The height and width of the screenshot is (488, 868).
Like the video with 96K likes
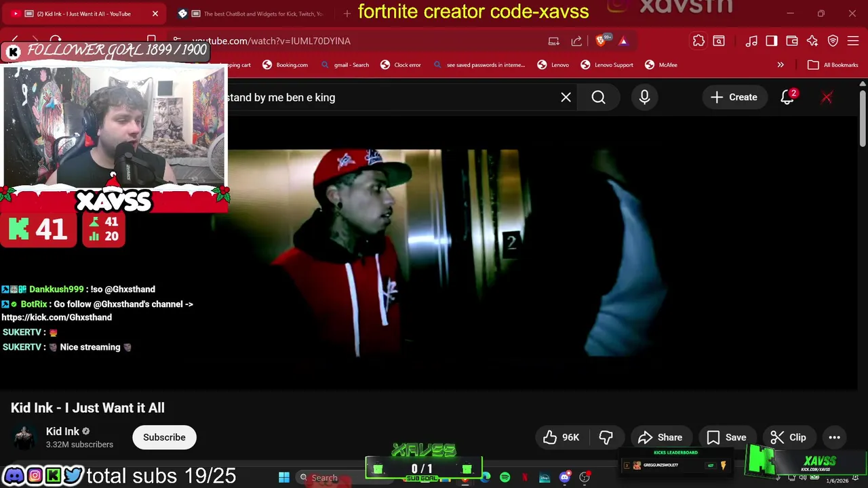click(561, 437)
